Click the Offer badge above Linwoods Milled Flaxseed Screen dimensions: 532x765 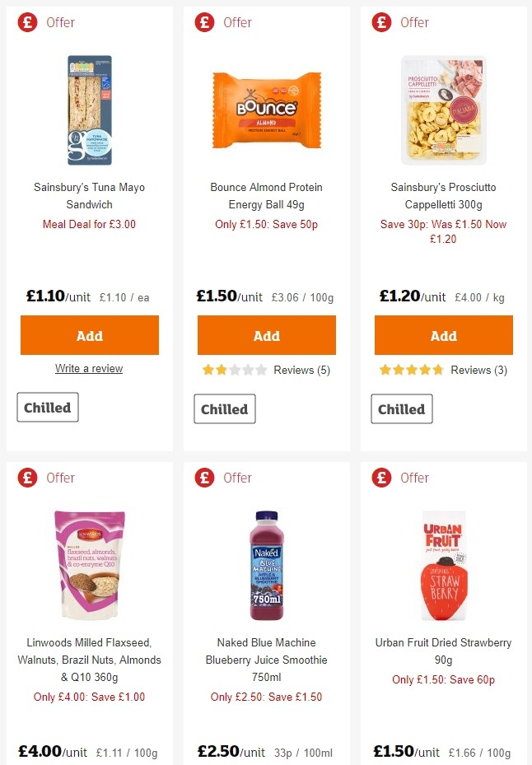click(x=27, y=478)
